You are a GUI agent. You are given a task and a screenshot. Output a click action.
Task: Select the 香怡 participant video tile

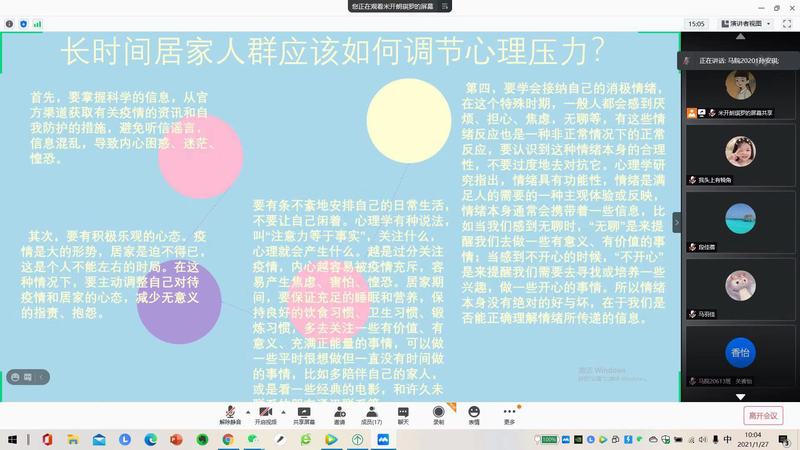pyautogui.click(x=740, y=354)
